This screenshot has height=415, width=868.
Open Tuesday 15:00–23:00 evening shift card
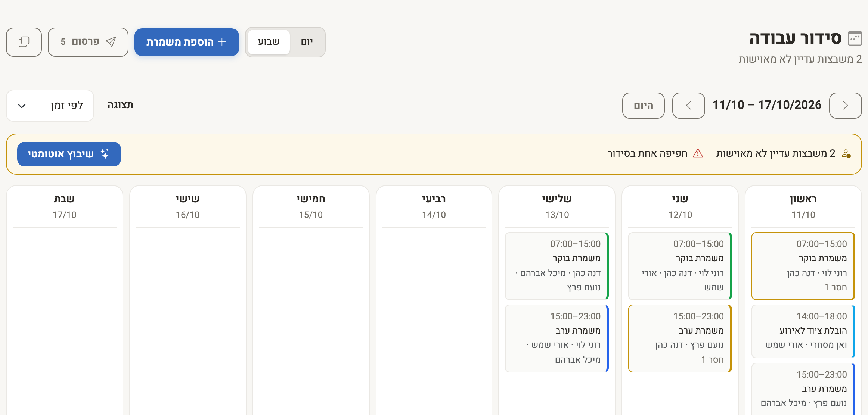557,338
